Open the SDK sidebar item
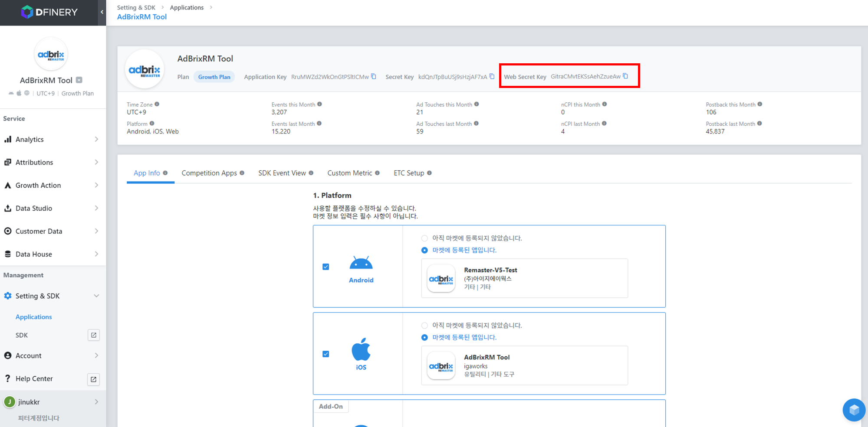Viewport: 868px width, 427px height. 22,335
